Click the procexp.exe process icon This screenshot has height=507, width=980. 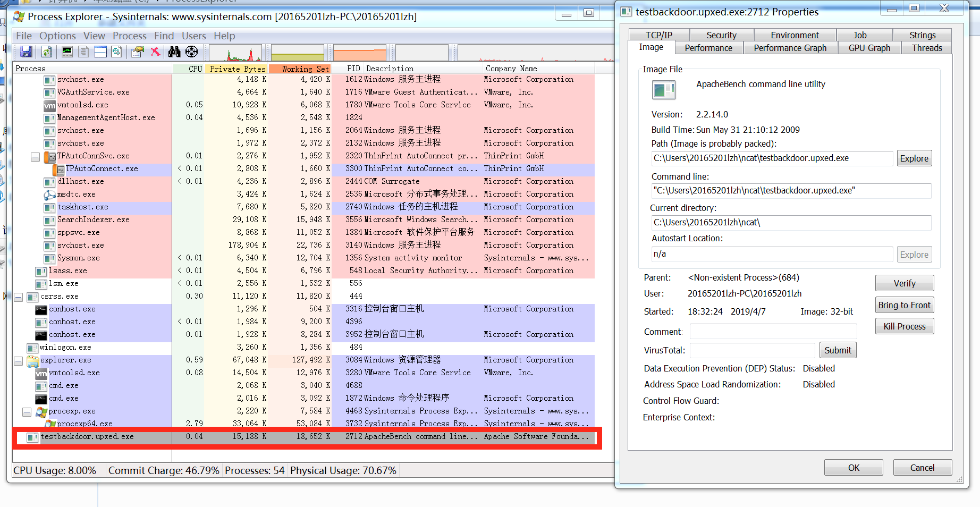pyautogui.click(x=41, y=411)
